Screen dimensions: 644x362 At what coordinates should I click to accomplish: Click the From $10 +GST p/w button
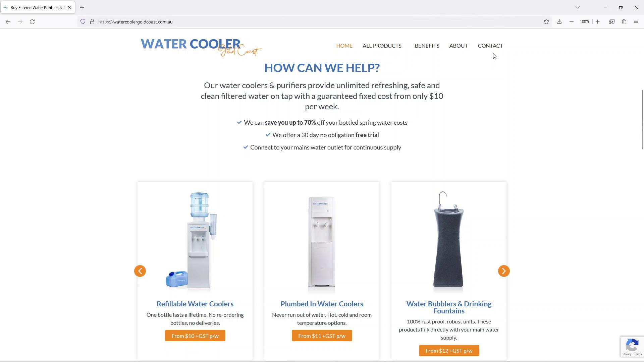(195, 336)
